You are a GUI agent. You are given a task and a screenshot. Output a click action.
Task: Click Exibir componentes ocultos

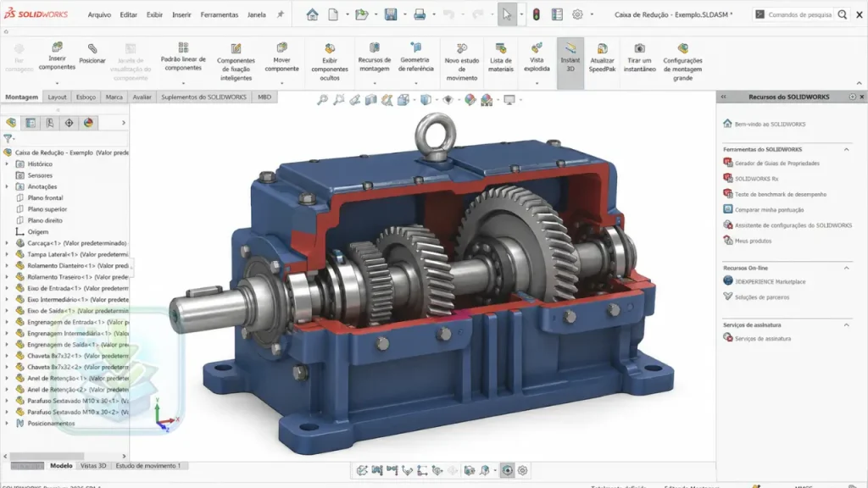pyautogui.click(x=330, y=61)
